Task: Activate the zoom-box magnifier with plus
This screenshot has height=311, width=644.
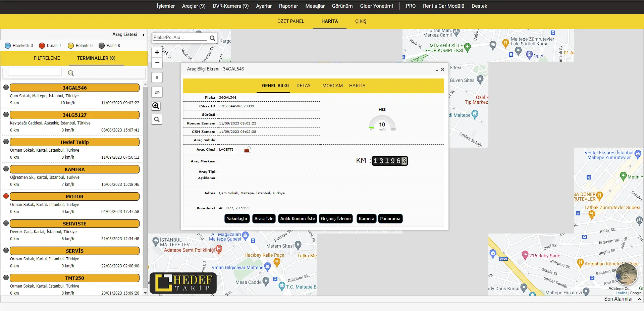Action: tap(156, 106)
